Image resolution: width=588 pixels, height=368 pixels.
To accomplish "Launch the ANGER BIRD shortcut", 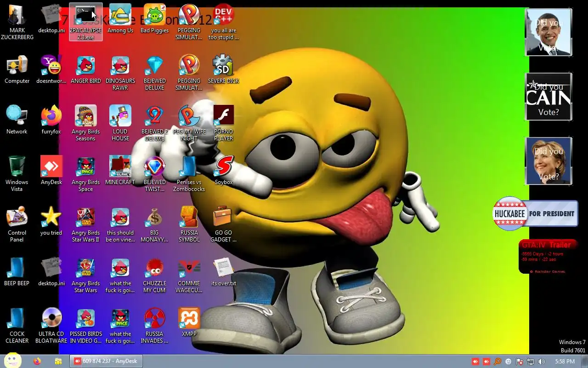I will click(x=86, y=70).
